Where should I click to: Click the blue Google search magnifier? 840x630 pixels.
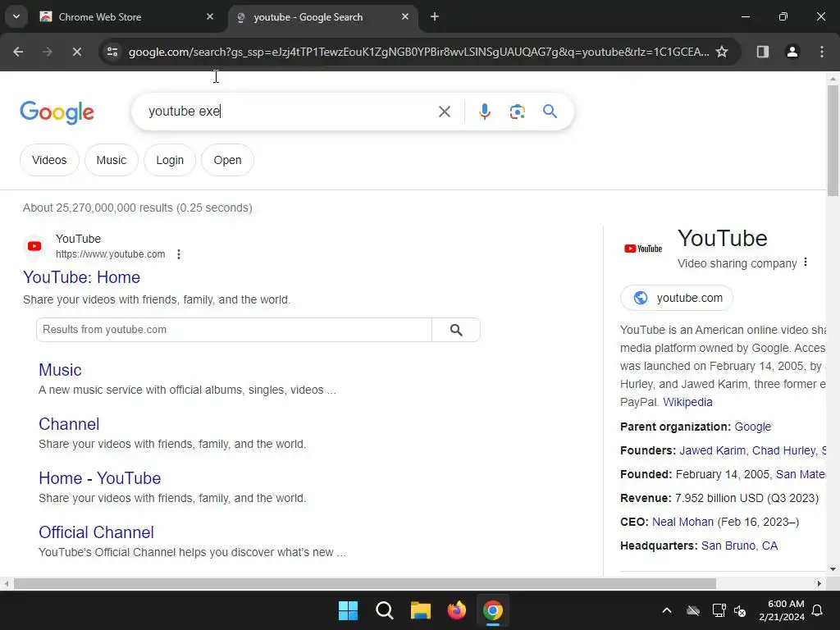tap(550, 112)
